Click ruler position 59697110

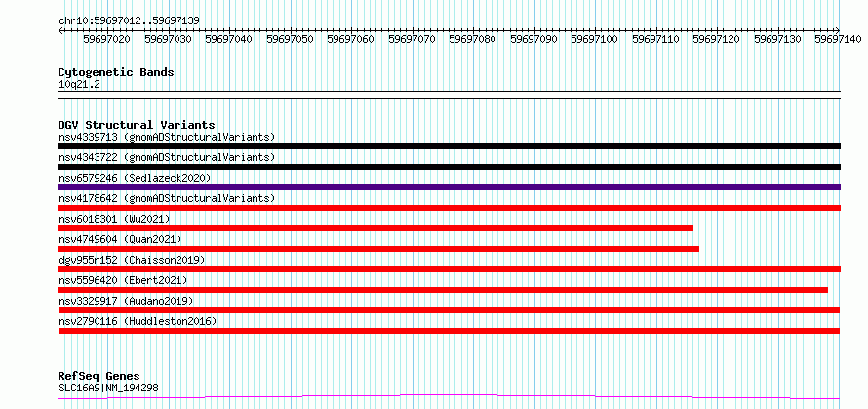pyautogui.click(x=656, y=39)
